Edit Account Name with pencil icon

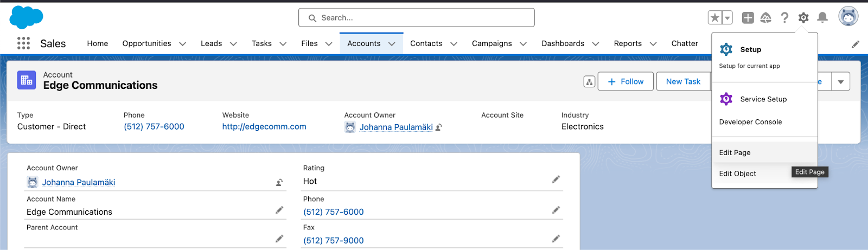coord(279,210)
